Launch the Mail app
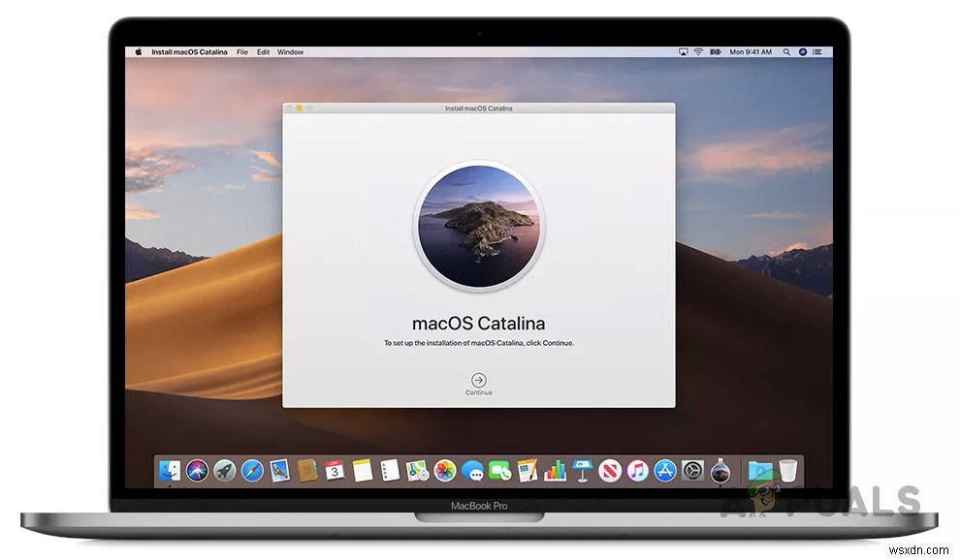The width and height of the screenshot is (960, 560). (278, 471)
